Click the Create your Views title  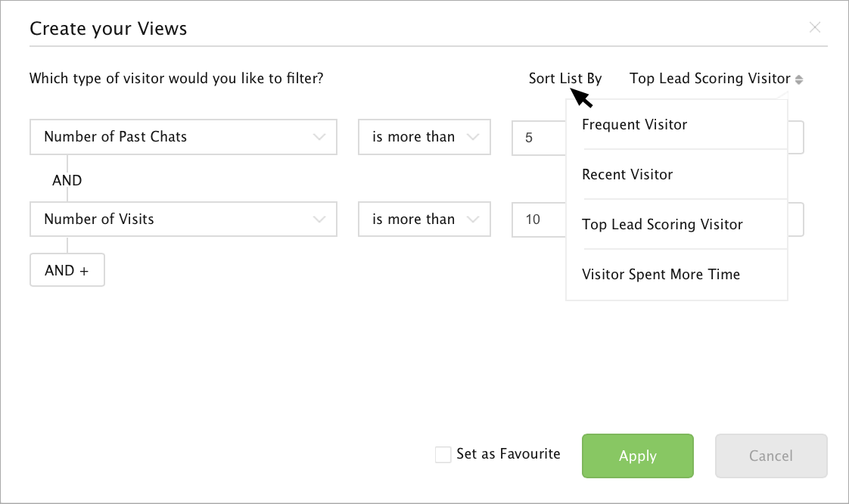108,29
